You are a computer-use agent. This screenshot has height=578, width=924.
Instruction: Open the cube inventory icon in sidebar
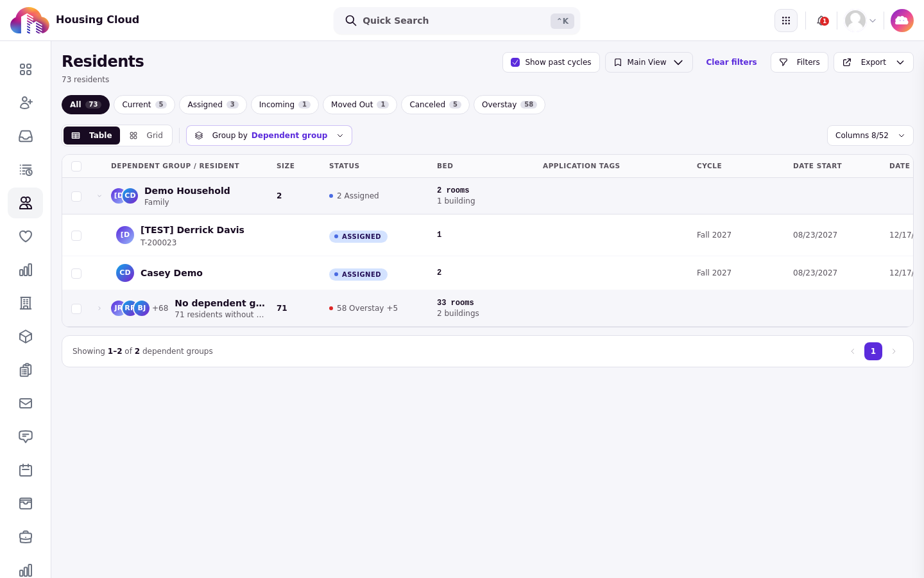26,337
